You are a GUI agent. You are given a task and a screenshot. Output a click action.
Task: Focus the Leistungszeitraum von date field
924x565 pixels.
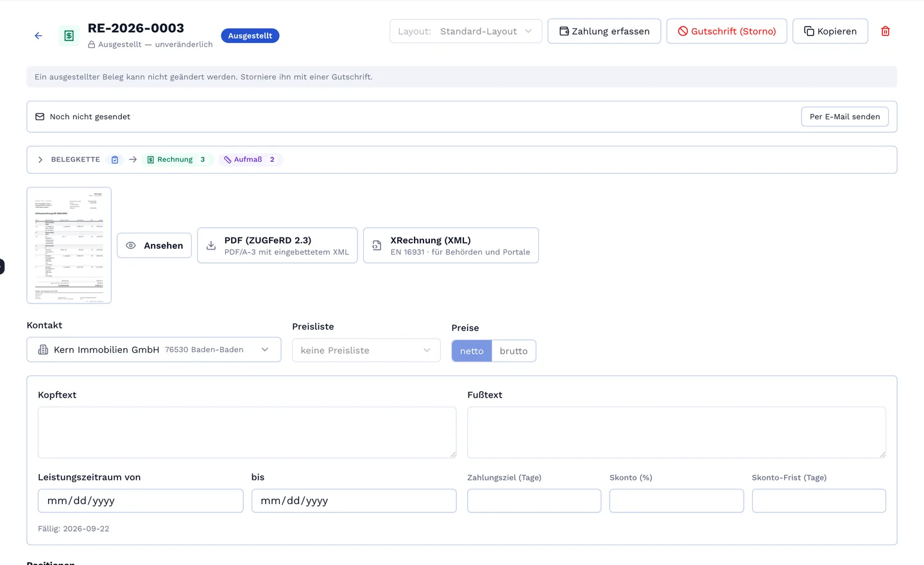click(141, 501)
